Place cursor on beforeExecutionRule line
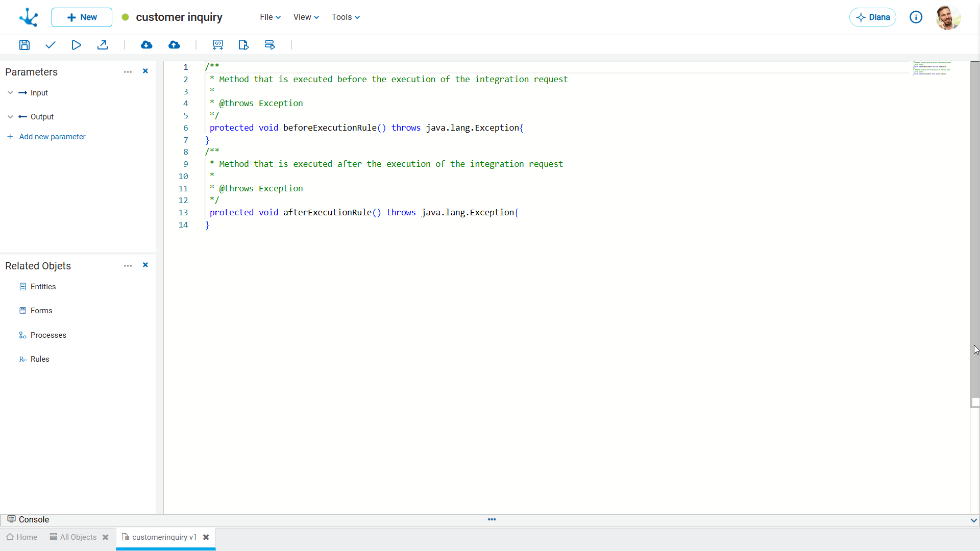 click(366, 128)
